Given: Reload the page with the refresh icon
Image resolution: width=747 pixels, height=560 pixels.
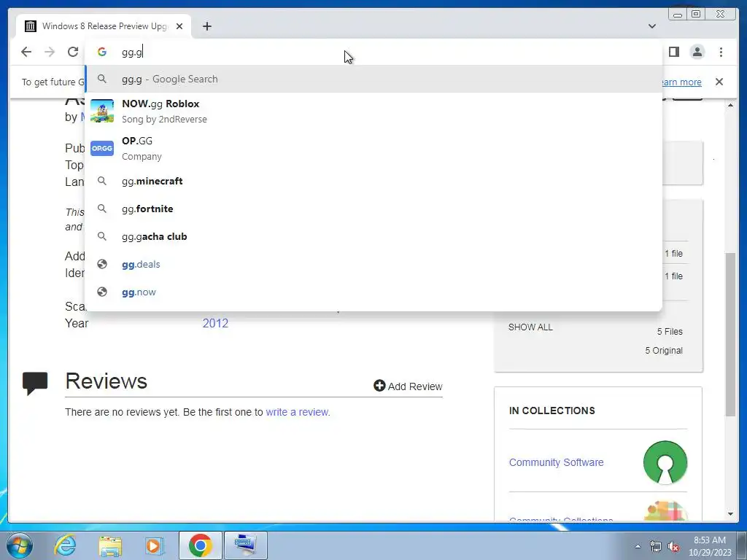Looking at the screenshot, I should click(73, 52).
